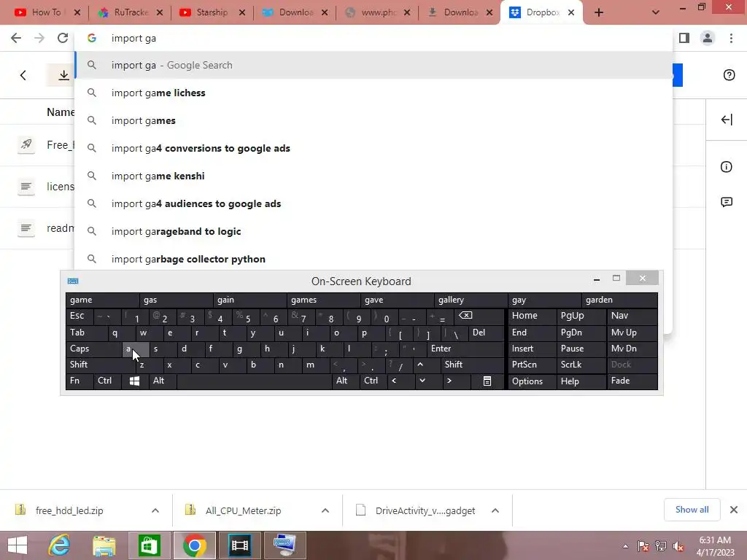
Task: Click Dropbox back chevron
Action: (23, 75)
